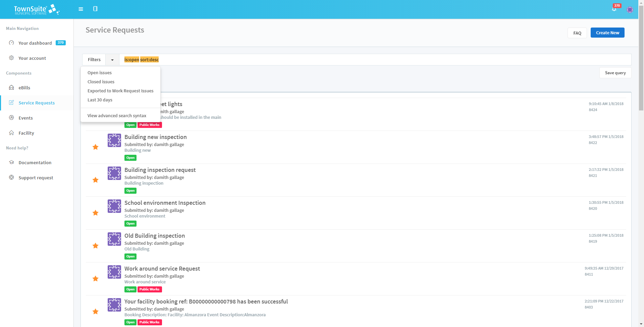This screenshot has height=327, width=644.
Task: Click the Open tag on the street lights request
Action: (130, 125)
